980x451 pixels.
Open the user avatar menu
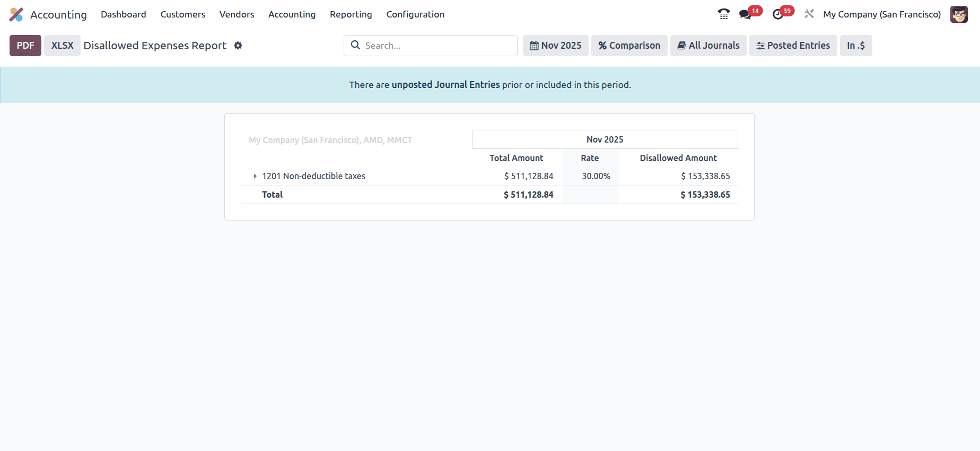pos(959,14)
